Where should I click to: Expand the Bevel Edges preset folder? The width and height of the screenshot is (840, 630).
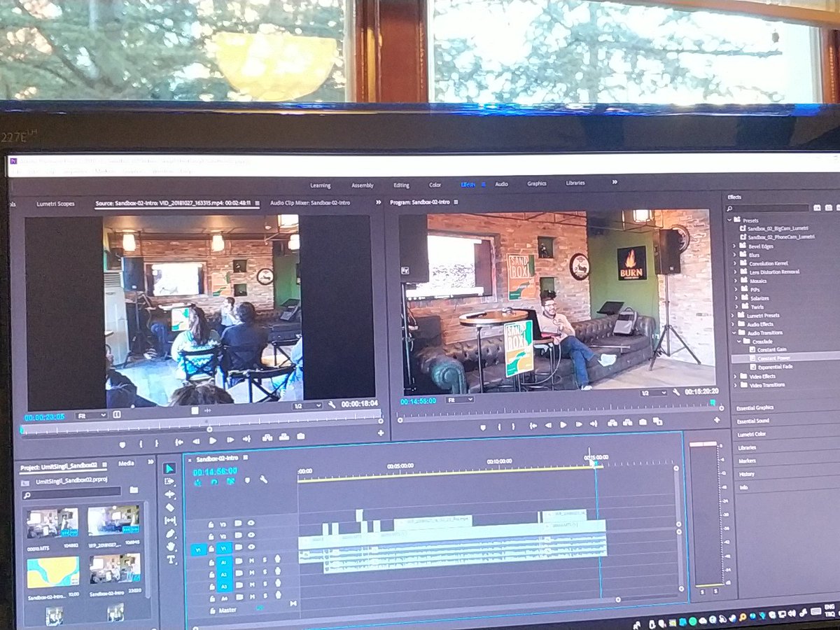click(734, 246)
